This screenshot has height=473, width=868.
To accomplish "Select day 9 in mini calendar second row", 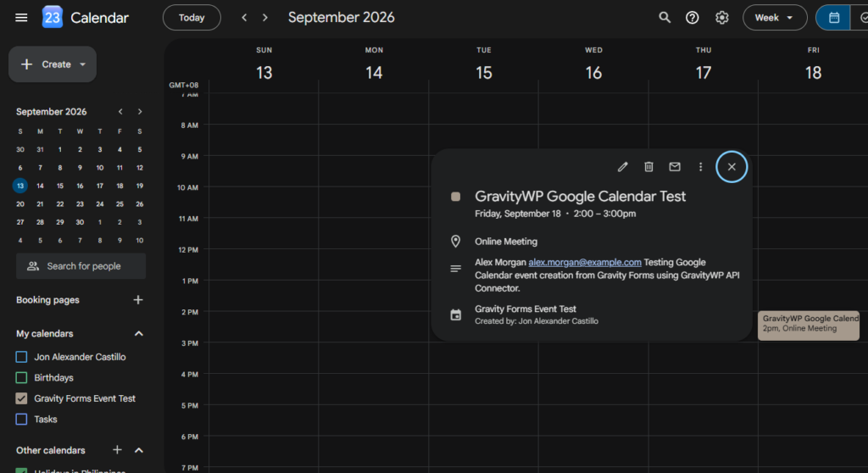I will [x=80, y=167].
